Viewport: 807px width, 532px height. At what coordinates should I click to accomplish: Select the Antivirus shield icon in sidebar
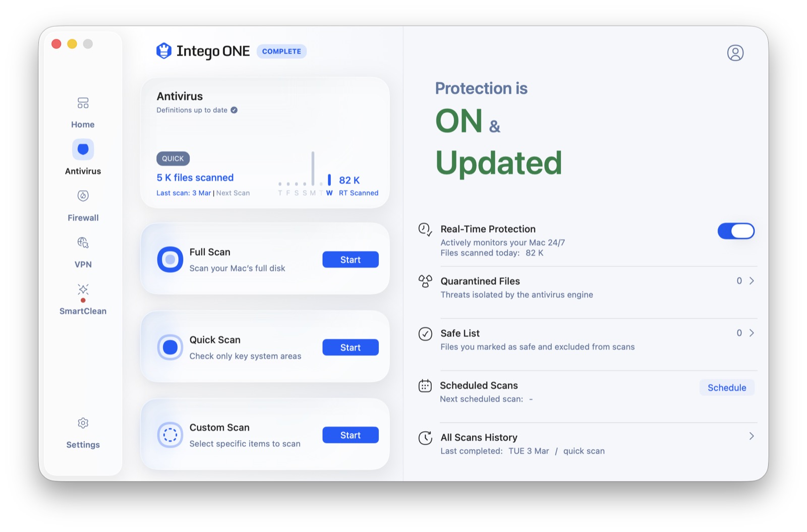[x=83, y=149]
